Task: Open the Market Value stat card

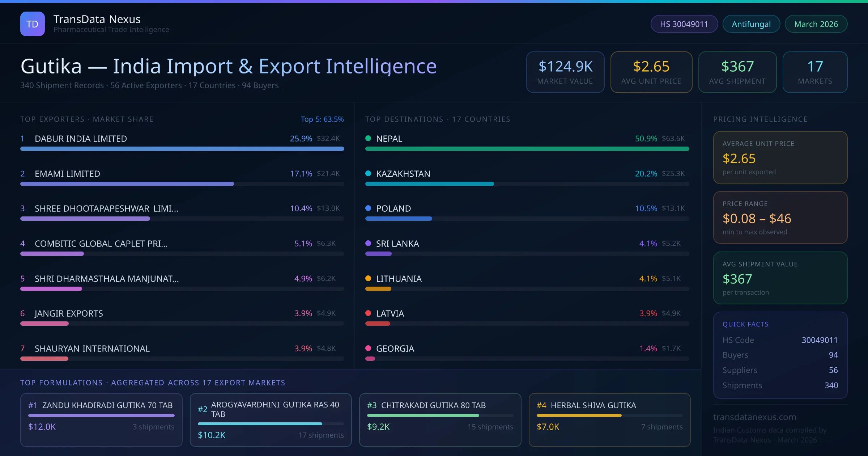Action: pyautogui.click(x=565, y=72)
